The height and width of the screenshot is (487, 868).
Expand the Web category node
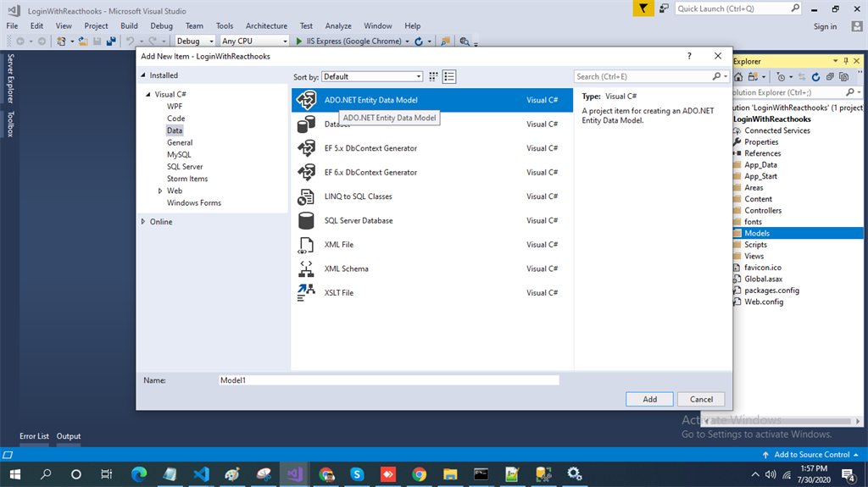pyautogui.click(x=159, y=191)
